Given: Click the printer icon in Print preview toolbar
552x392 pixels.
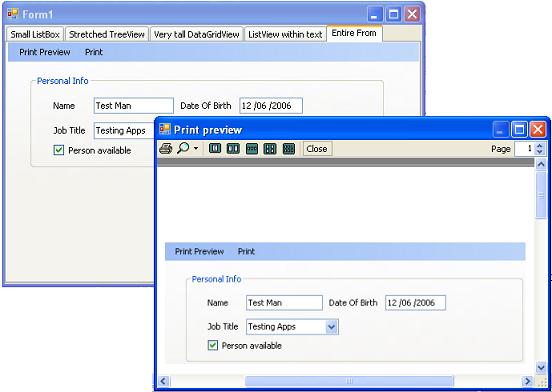Looking at the screenshot, I should [165, 148].
